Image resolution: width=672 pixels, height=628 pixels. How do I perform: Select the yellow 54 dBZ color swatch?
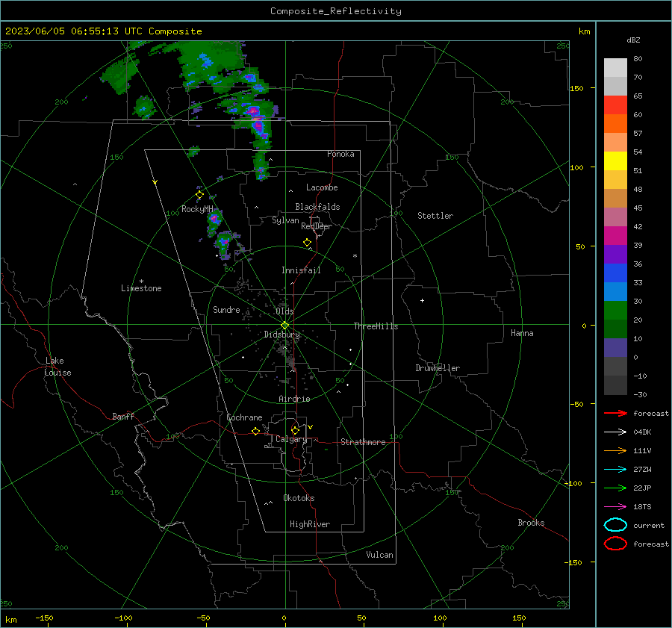tap(615, 161)
